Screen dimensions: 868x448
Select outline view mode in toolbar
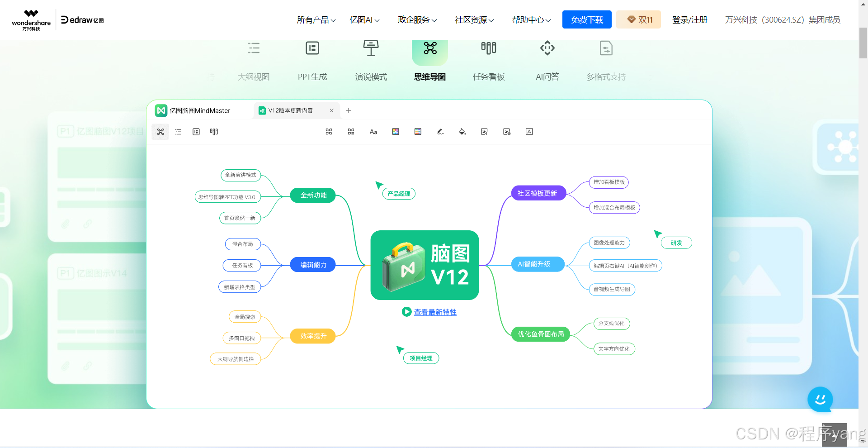pos(178,132)
